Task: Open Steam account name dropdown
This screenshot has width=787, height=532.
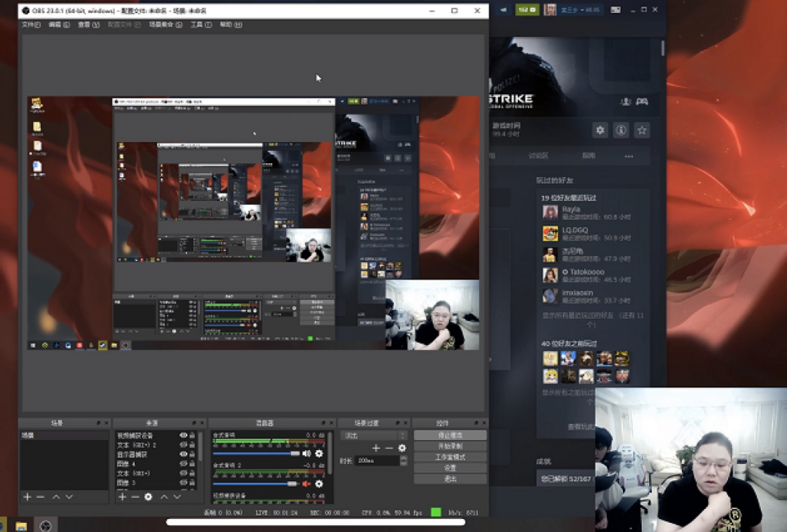Action: click(580, 10)
